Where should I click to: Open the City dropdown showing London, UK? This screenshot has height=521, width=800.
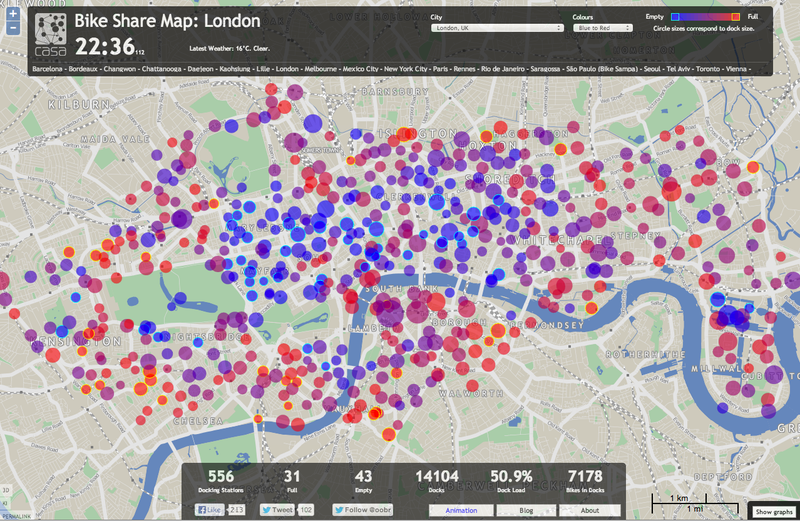497,28
